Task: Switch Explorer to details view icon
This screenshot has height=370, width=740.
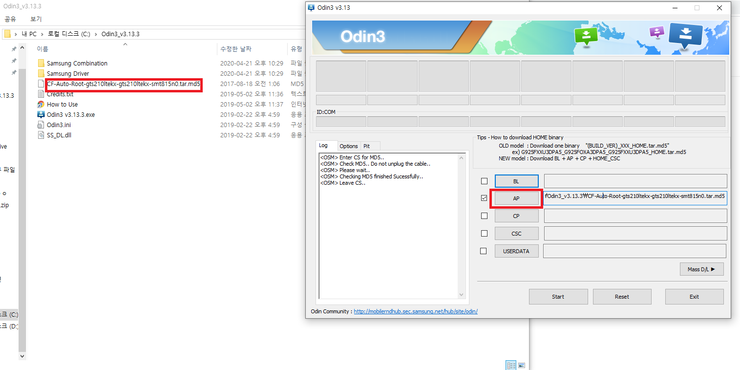Action: click(x=511, y=365)
